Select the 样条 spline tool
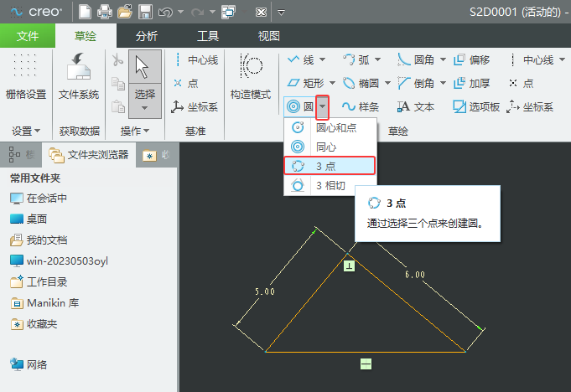Screen dimensions: 571x392 click(x=361, y=107)
